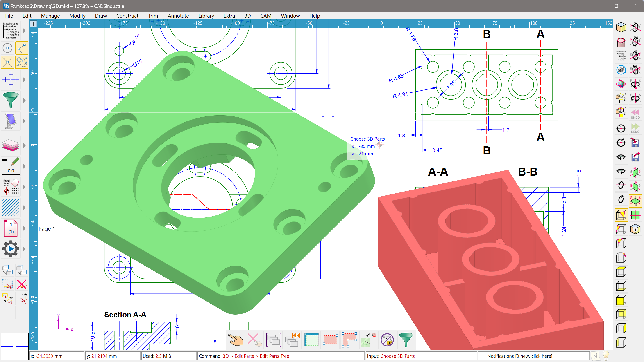Click the red X deselect button in bottom toolbar
The width and height of the screenshot is (644, 362).
255,340
